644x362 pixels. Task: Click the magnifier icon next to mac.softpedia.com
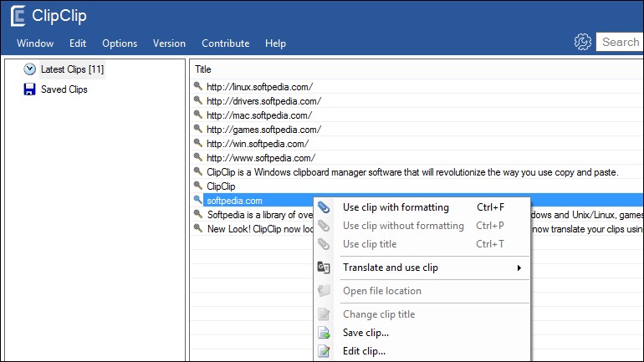(198, 115)
